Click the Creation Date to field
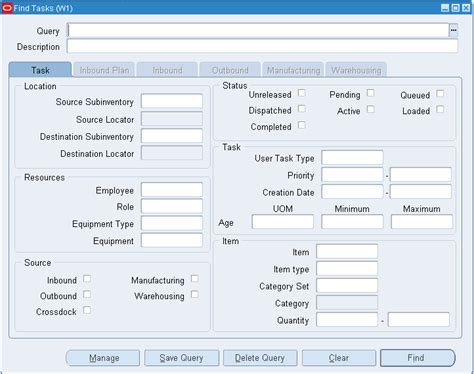This screenshot has height=374, width=474. coord(421,192)
